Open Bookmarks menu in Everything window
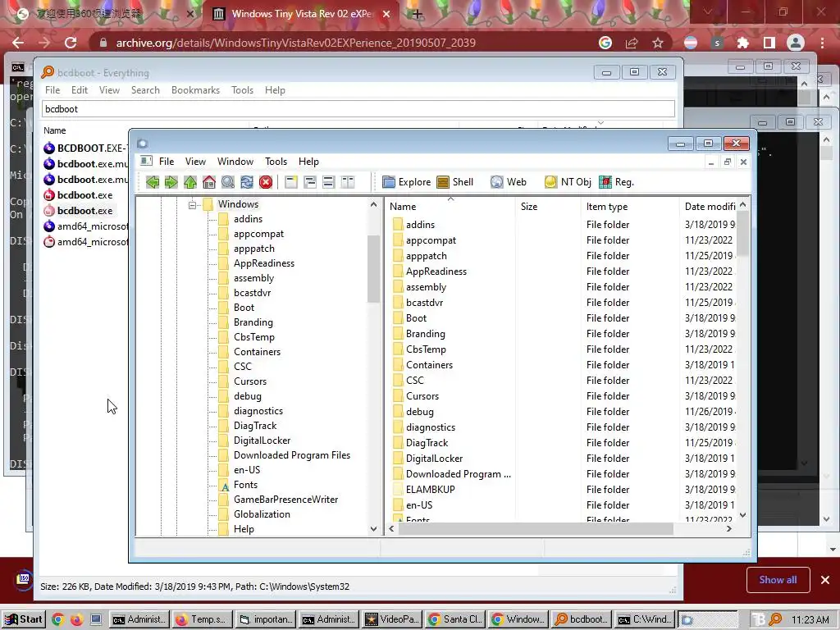This screenshot has height=630, width=840. [195, 90]
